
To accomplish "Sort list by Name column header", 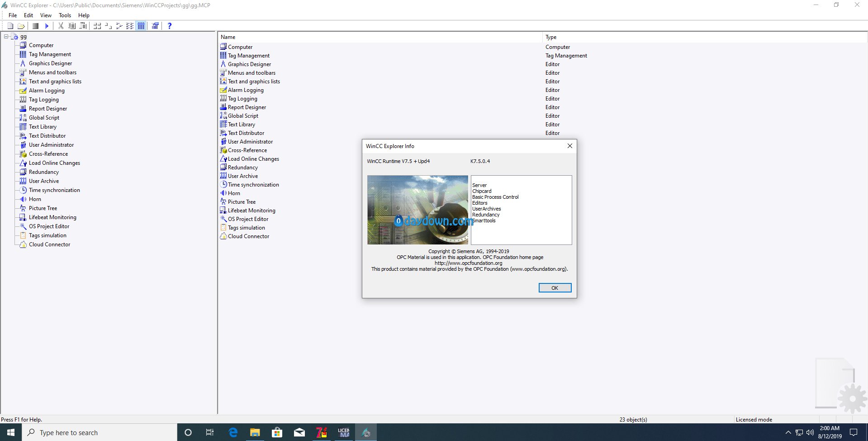I will tap(380, 37).
